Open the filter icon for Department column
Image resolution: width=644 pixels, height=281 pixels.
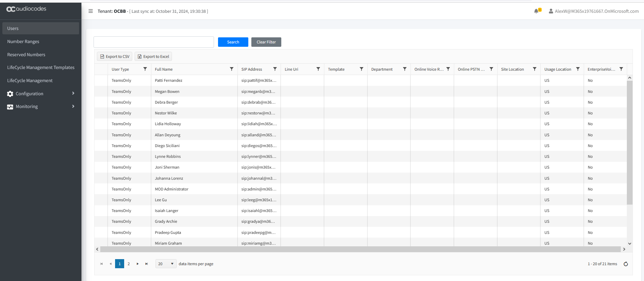click(x=405, y=69)
